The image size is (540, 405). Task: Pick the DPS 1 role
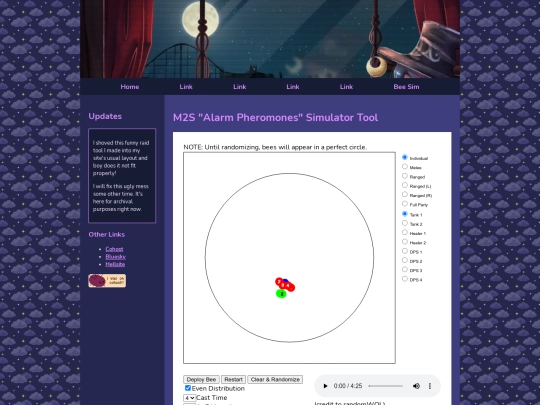[405, 251]
